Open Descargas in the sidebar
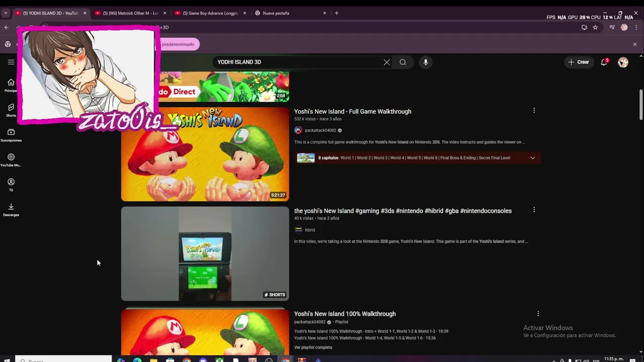Image resolution: width=644 pixels, height=362 pixels. coord(11,209)
